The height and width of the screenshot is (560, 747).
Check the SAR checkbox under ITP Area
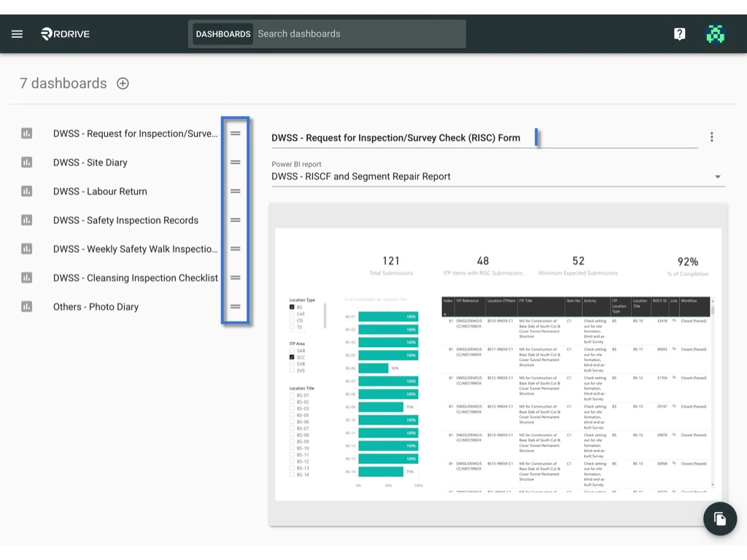[291, 351]
